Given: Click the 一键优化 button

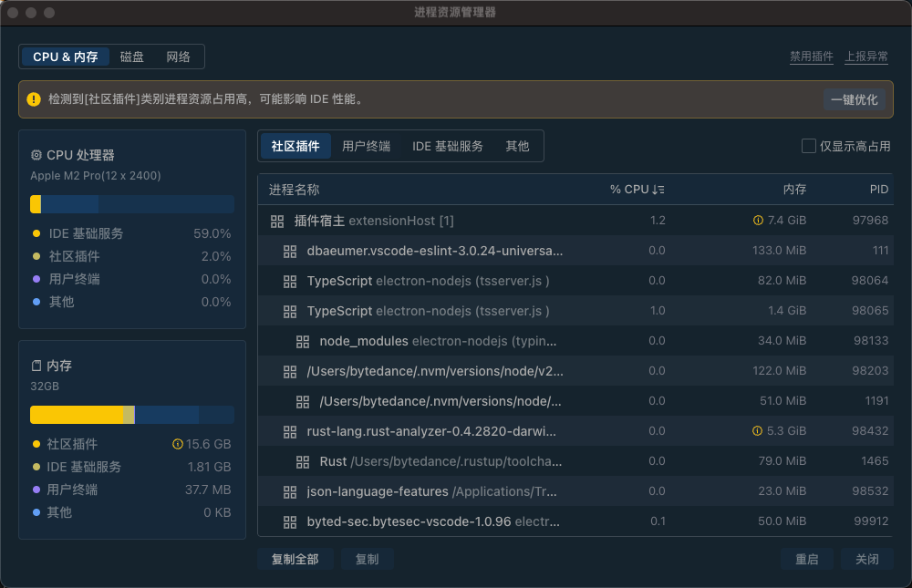Looking at the screenshot, I should tap(854, 99).
